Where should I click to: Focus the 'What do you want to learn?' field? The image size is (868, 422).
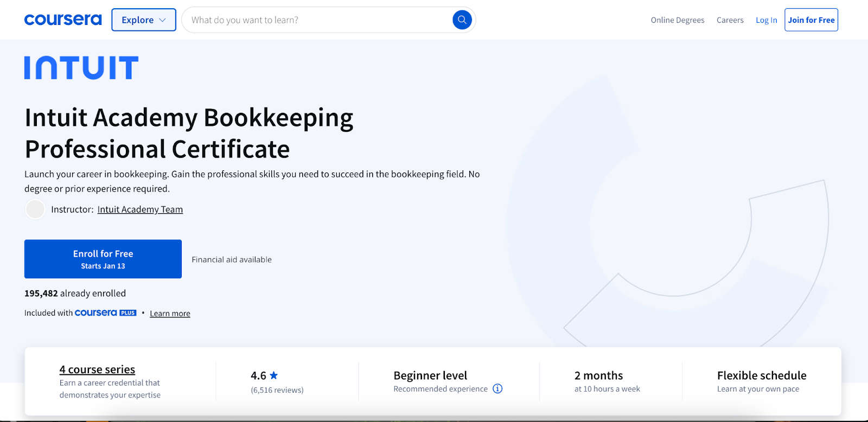317,20
